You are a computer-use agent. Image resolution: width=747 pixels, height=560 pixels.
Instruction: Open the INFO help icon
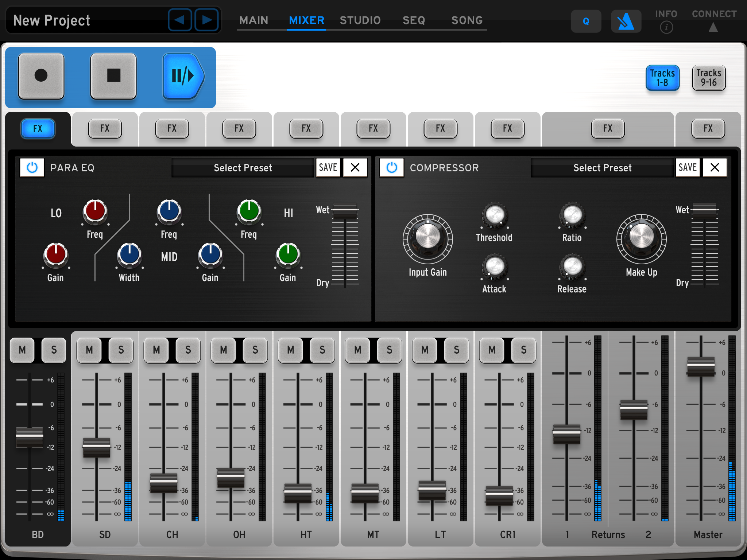click(x=666, y=27)
